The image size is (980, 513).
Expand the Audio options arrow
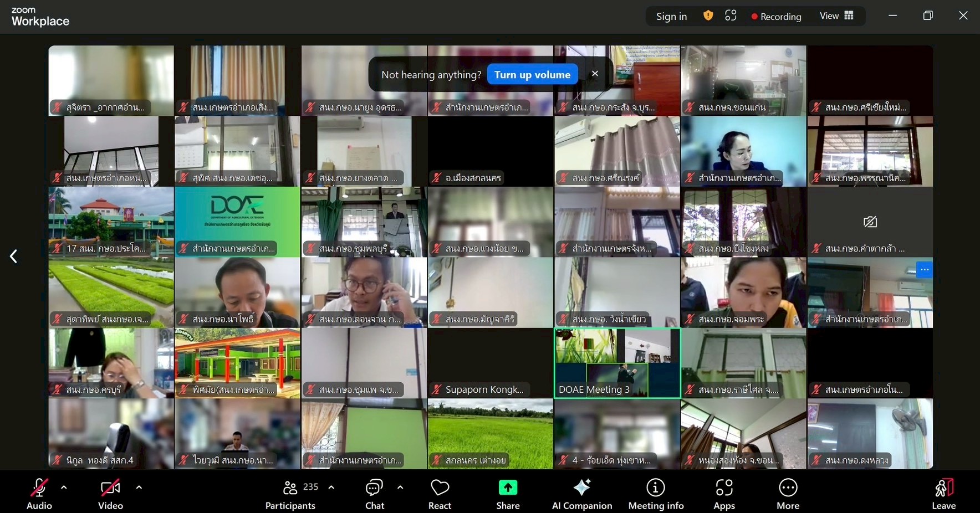pyautogui.click(x=64, y=488)
